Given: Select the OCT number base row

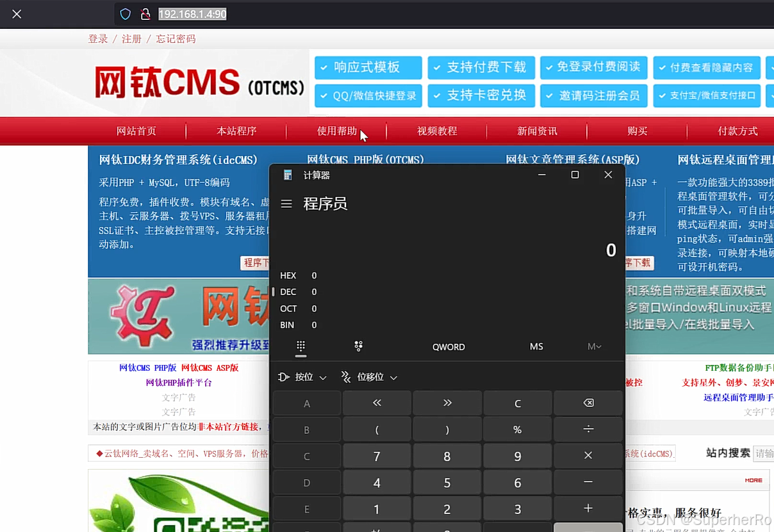Looking at the screenshot, I should (x=447, y=309).
